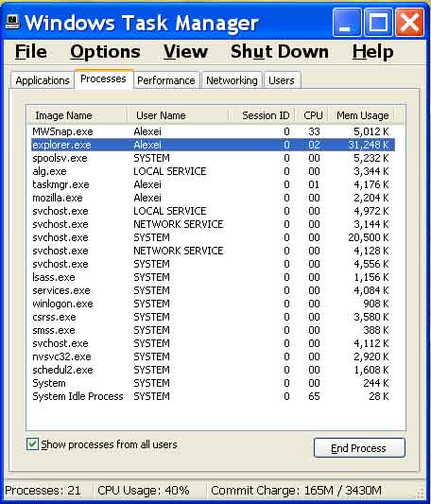Viewport: 431px width, 504px height.
Task: Select the mozilla.exe process row
Action: tap(213, 198)
